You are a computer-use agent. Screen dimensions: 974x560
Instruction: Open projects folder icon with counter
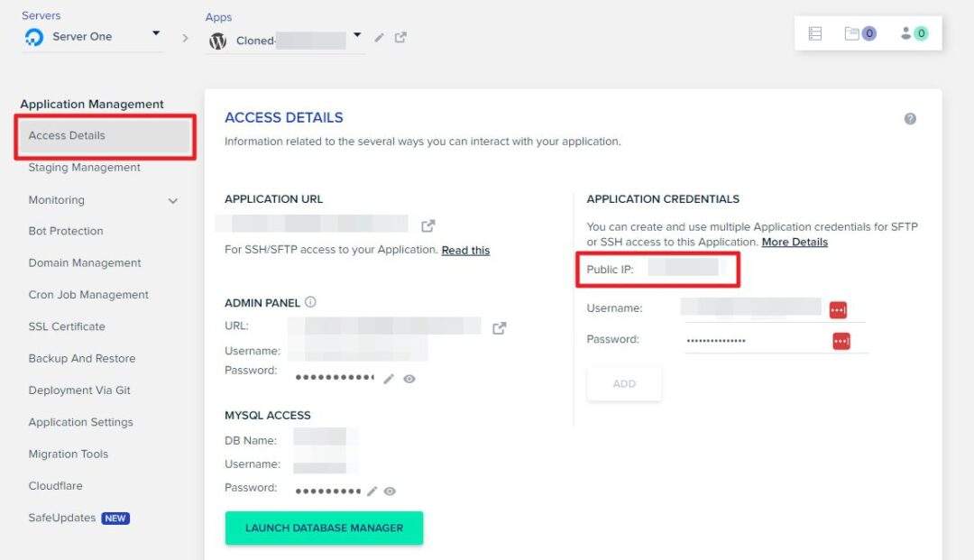click(x=859, y=33)
